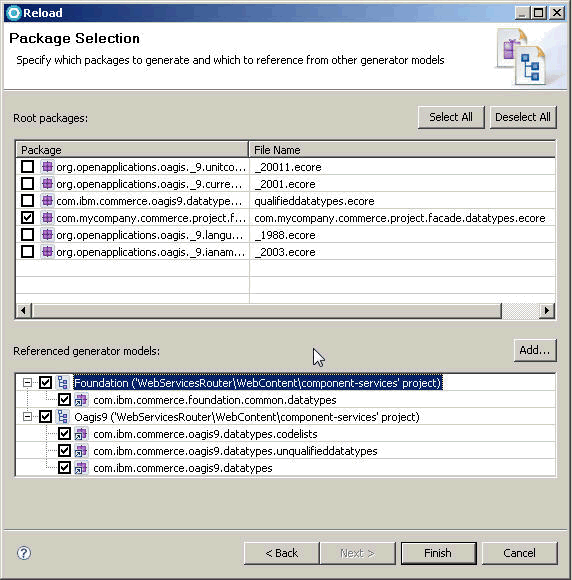
Task: Click the Package column header
Action: point(132,150)
